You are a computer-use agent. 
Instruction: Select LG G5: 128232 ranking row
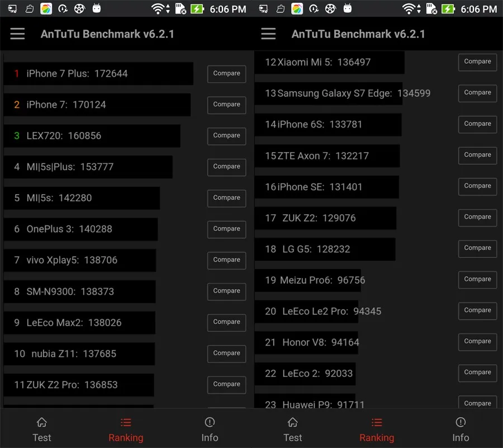pyautogui.click(x=325, y=249)
